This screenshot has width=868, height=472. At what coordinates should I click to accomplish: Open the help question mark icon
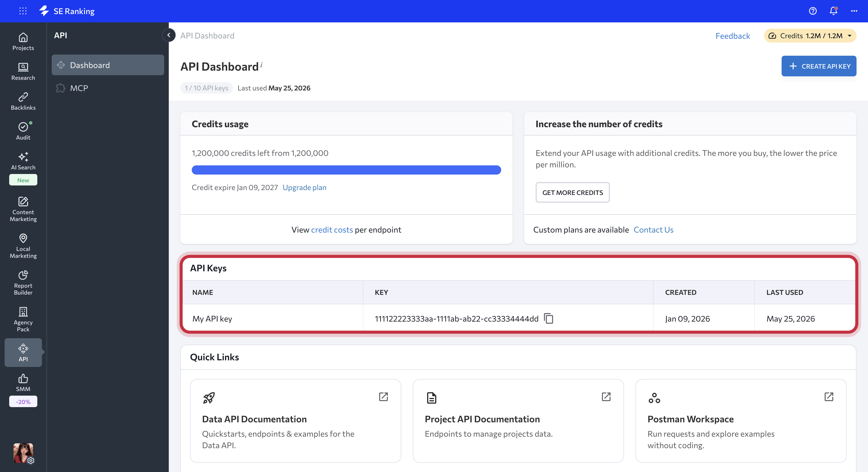coord(812,11)
